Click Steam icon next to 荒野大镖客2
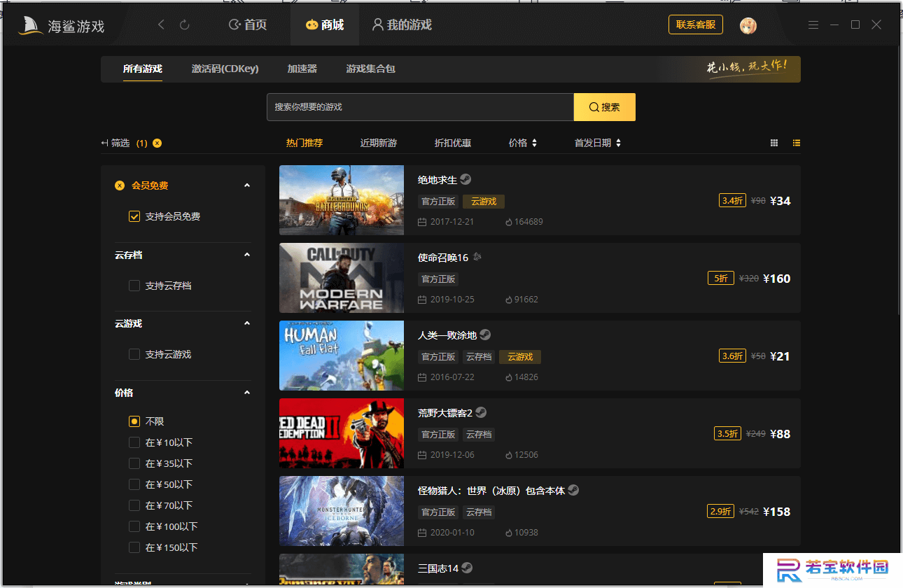This screenshot has height=588, width=903. 481,412
